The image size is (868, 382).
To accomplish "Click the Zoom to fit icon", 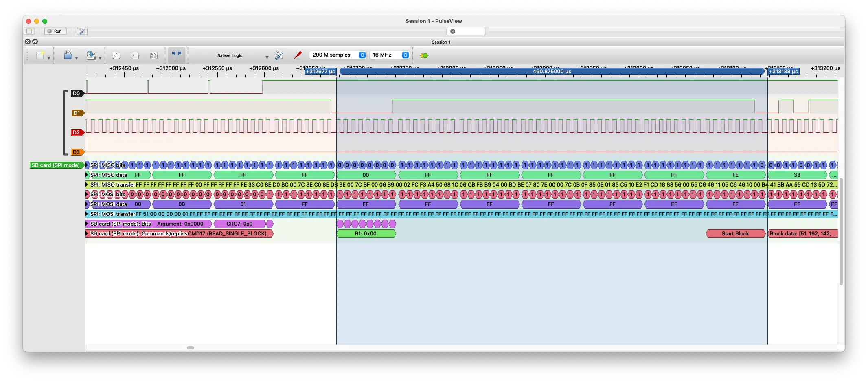I will tap(154, 55).
